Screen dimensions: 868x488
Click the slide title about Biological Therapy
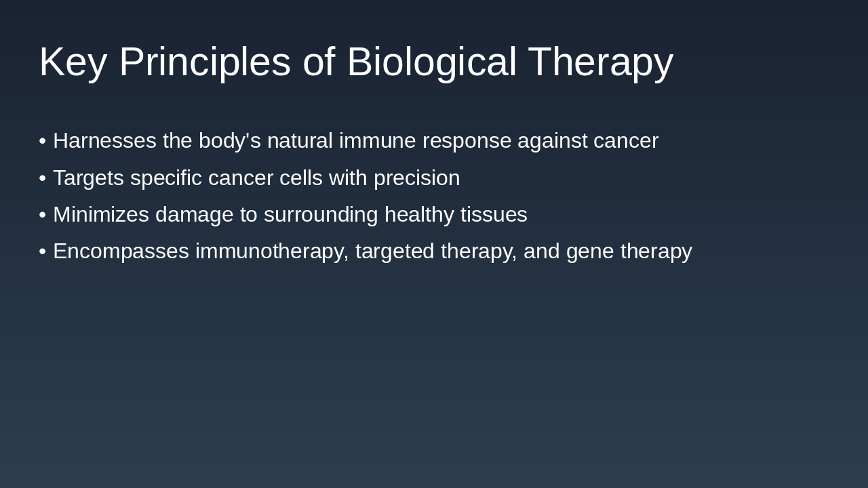(356, 62)
